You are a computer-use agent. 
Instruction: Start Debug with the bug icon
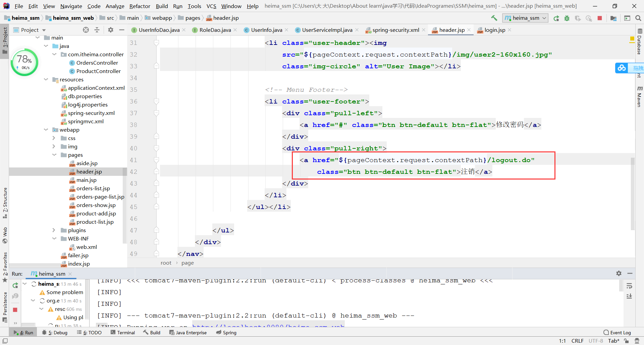(x=567, y=18)
